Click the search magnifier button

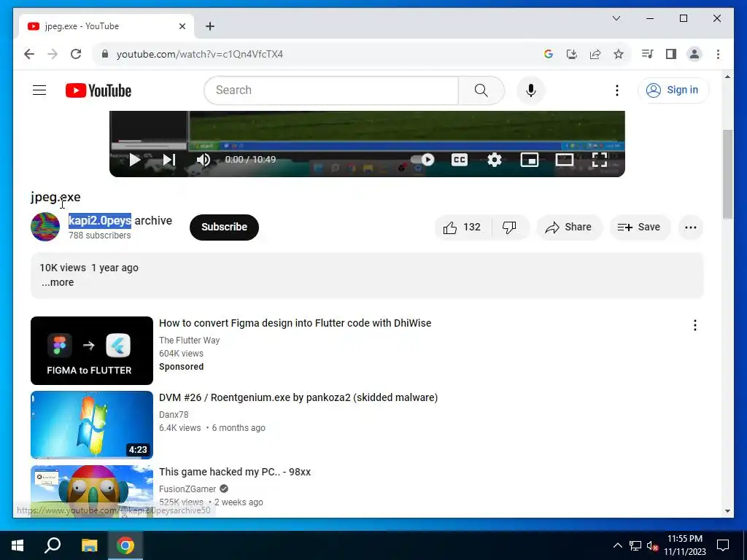tap(481, 90)
